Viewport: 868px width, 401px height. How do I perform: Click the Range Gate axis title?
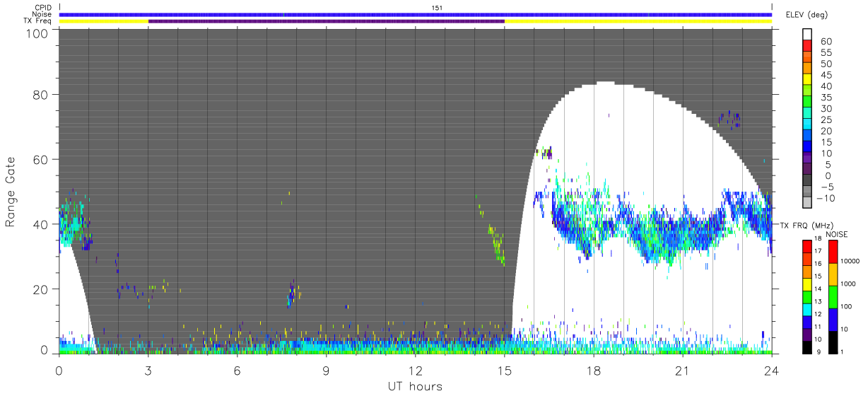coord(11,192)
